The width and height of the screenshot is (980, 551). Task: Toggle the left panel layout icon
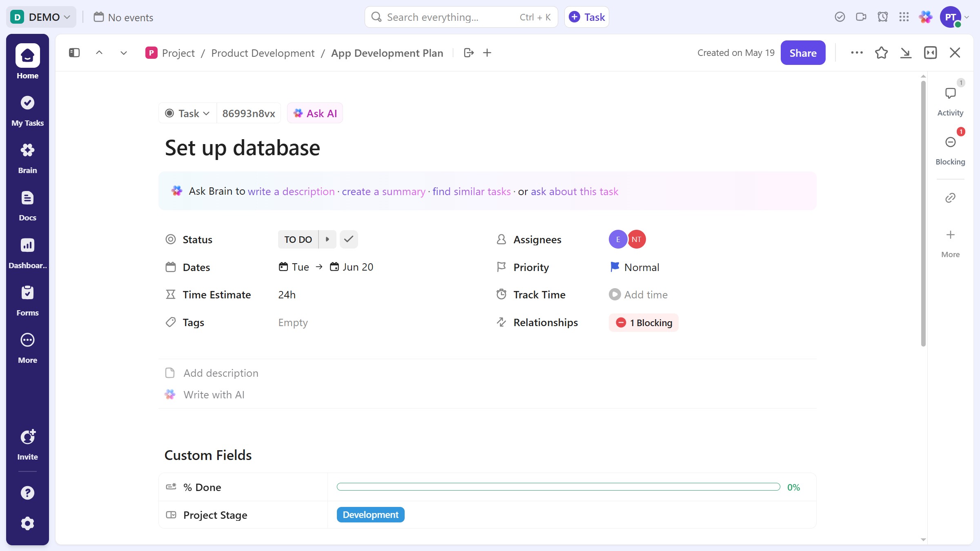pos(74,53)
